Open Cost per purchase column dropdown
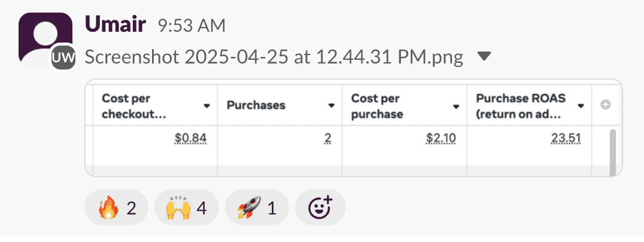Screen dimensions: 644x242 (456, 105)
